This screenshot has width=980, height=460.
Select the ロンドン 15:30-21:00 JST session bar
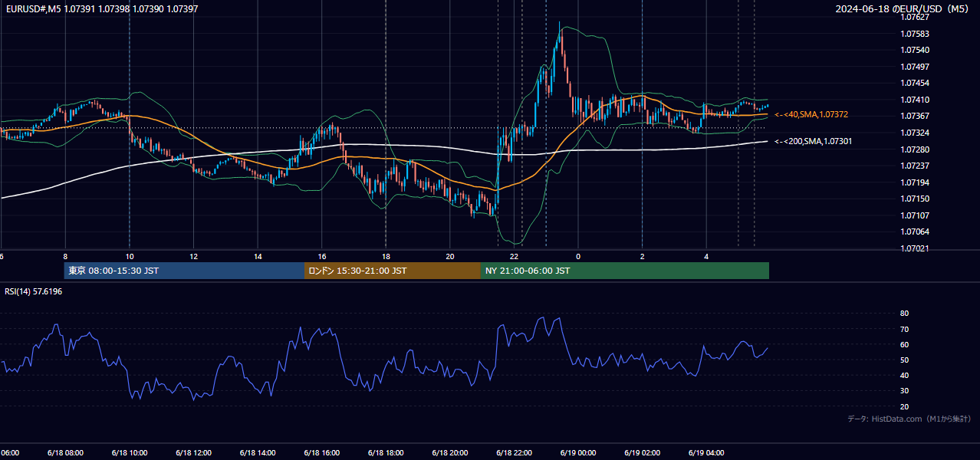pos(392,271)
